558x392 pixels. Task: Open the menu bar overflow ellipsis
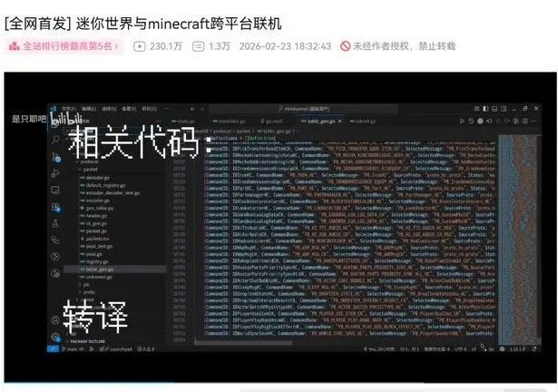pyautogui.click(x=166, y=109)
